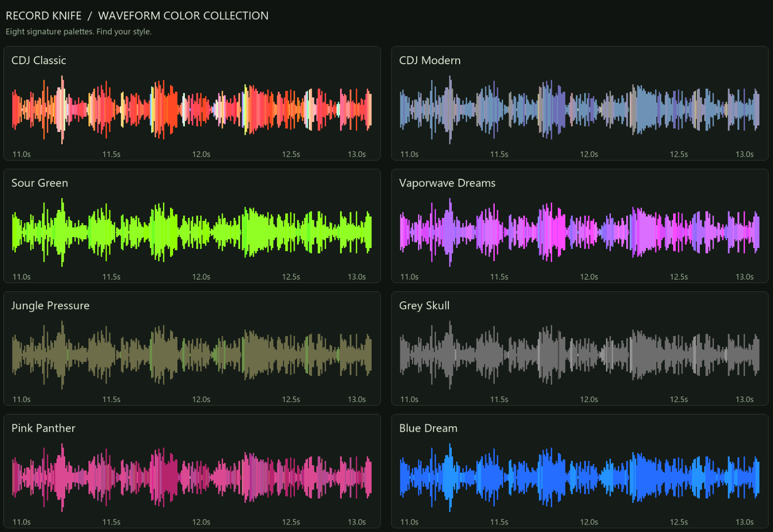Choose the Pink Panther waveform preview
Viewport: 773px width, 532px height.
192,477
